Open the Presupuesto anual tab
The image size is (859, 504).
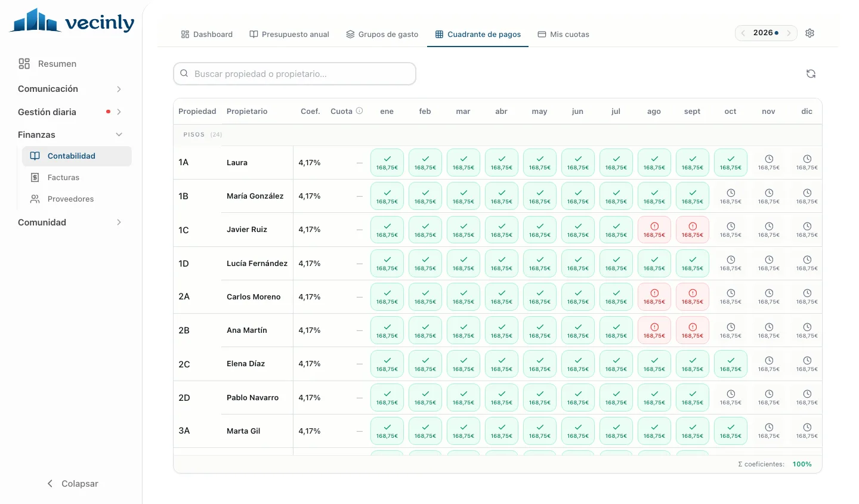pyautogui.click(x=289, y=35)
